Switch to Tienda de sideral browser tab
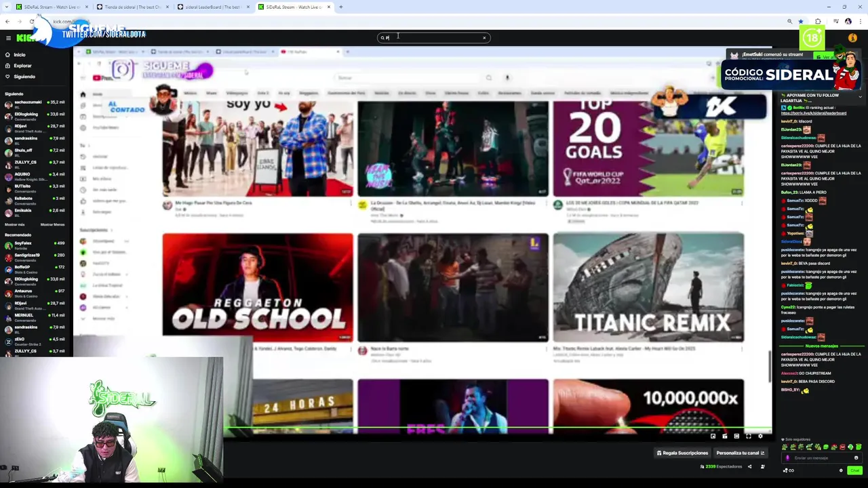 [x=132, y=7]
